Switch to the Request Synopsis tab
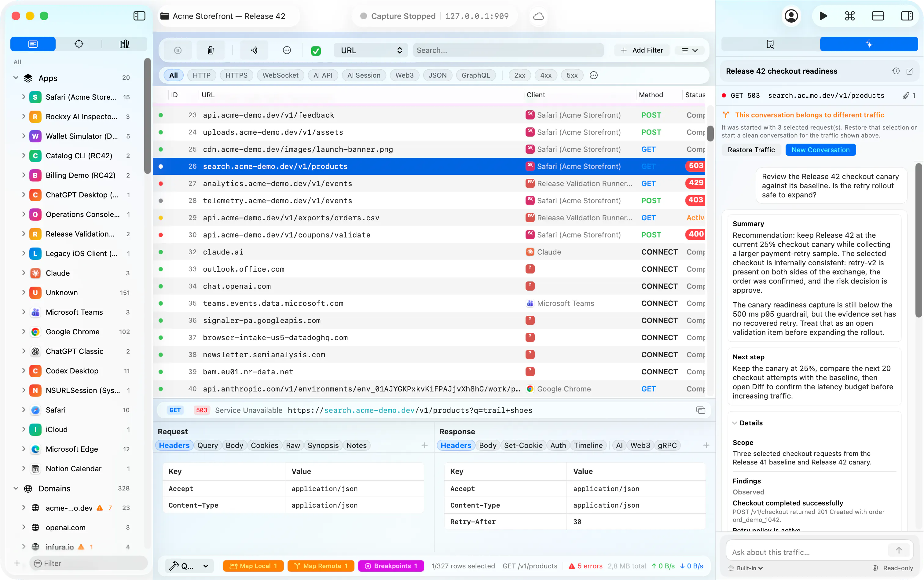Image resolution: width=924 pixels, height=580 pixels. point(323,445)
